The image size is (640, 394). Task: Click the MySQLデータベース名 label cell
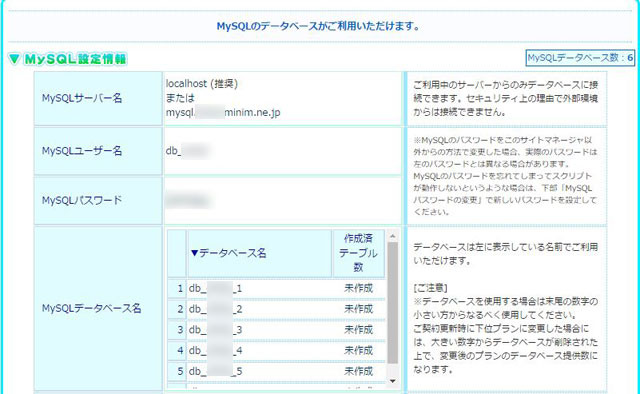click(98, 309)
